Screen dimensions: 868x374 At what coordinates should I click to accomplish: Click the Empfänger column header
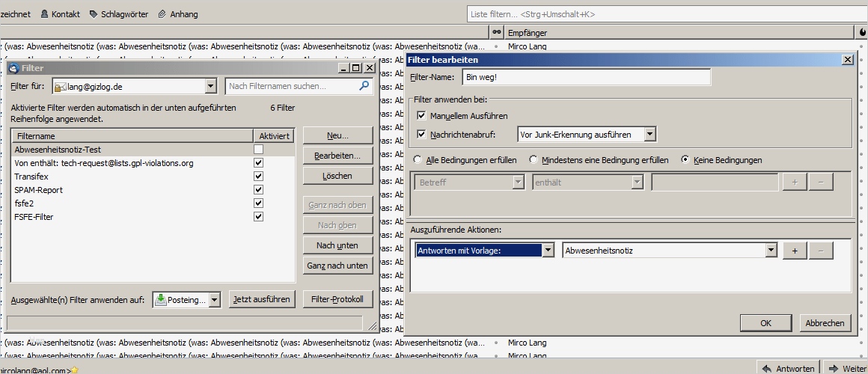point(681,33)
